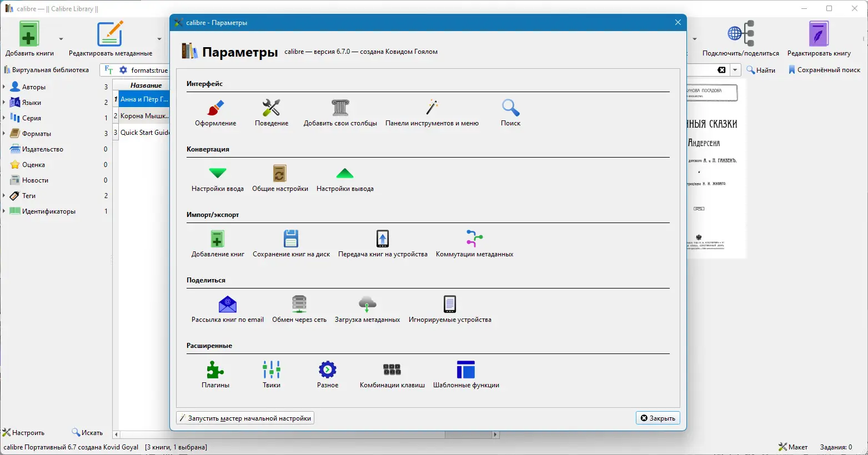The width and height of the screenshot is (868, 455).
Task: Click the Макет layout button
Action: click(x=793, y=447)
